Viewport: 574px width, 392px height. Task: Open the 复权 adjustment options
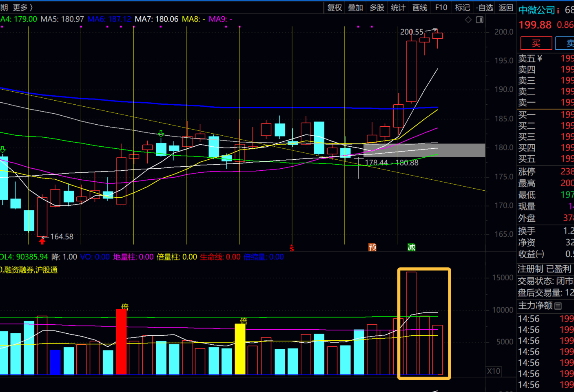click(x=335, y=7)
